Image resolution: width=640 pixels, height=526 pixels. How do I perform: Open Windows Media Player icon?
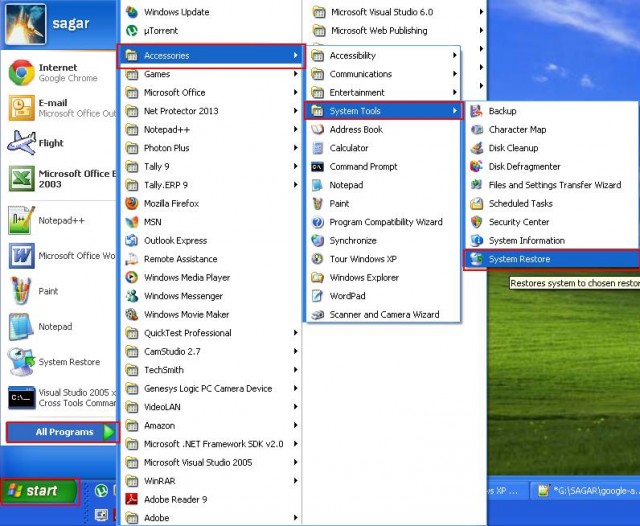(x=132, y=277)
